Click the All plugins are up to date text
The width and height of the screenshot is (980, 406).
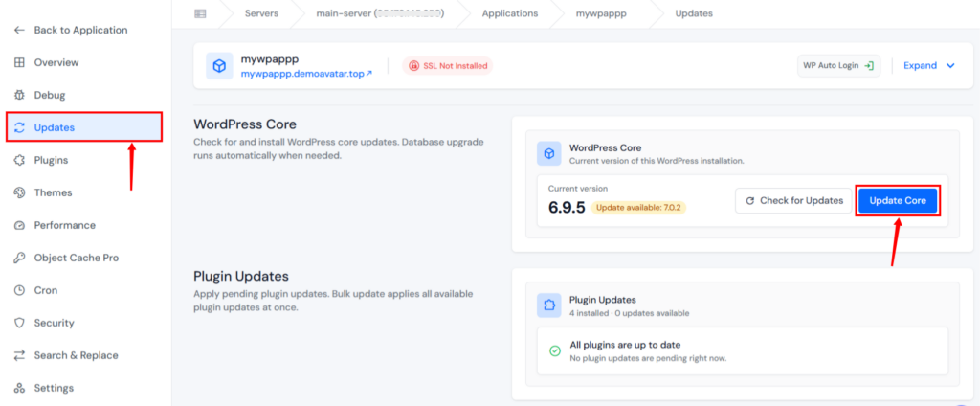(625, 345)
